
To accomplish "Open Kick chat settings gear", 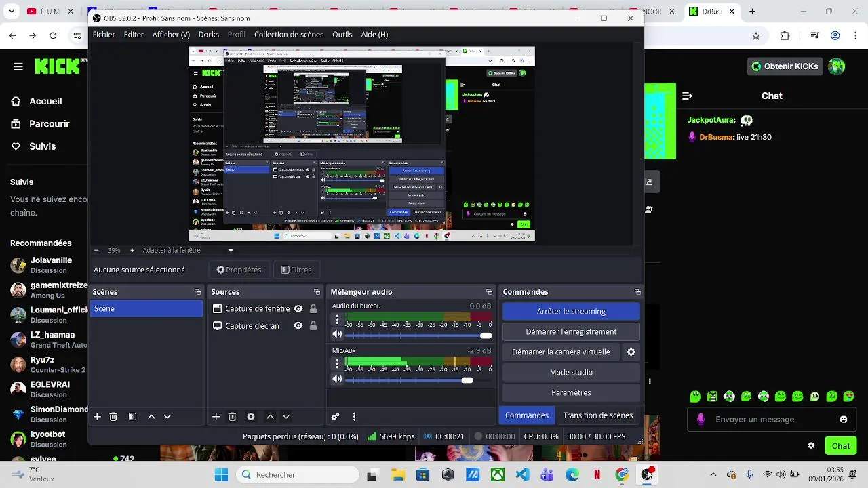I will 811,445.
